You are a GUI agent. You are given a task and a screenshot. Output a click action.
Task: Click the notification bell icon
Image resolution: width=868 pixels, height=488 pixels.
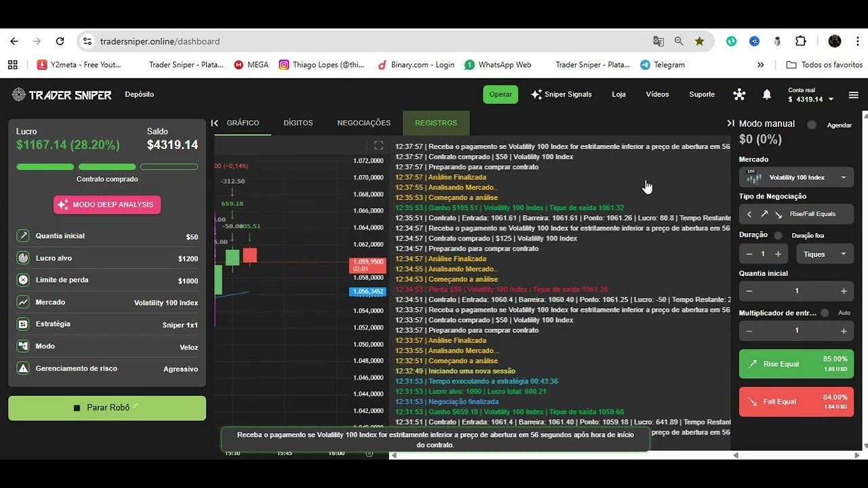[766, 95]
